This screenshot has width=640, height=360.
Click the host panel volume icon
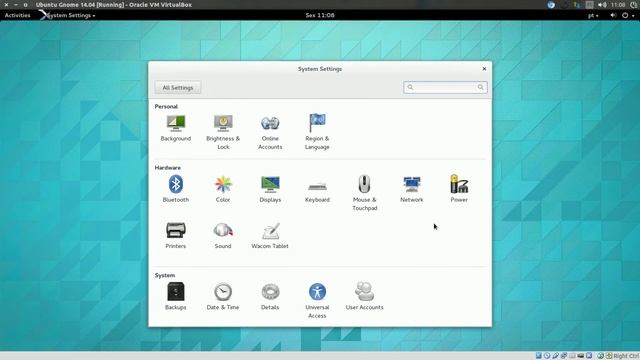(x=602, y=5)
